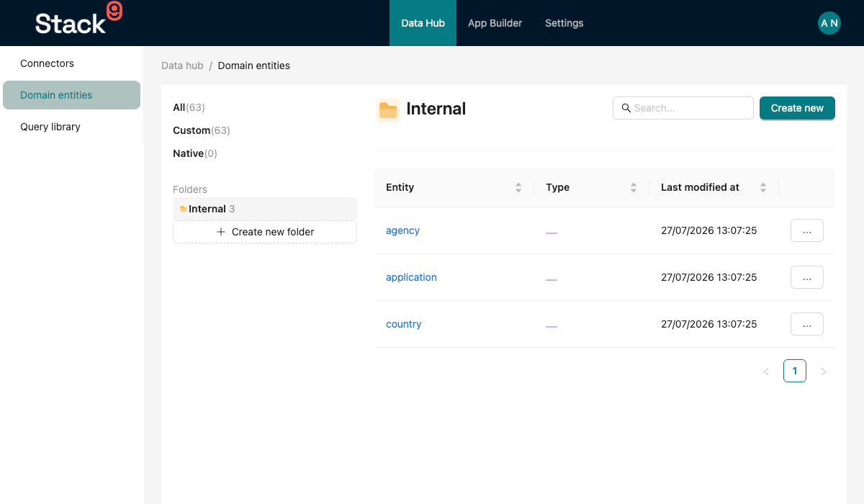Click the Folders section label
The image size is (864, 504).
(190, 189)
